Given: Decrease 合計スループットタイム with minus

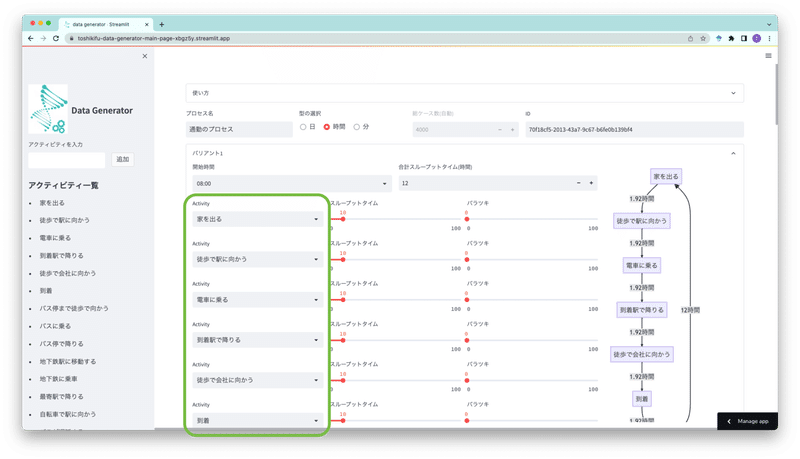Looking at the screenshot, I should (579, 183).
